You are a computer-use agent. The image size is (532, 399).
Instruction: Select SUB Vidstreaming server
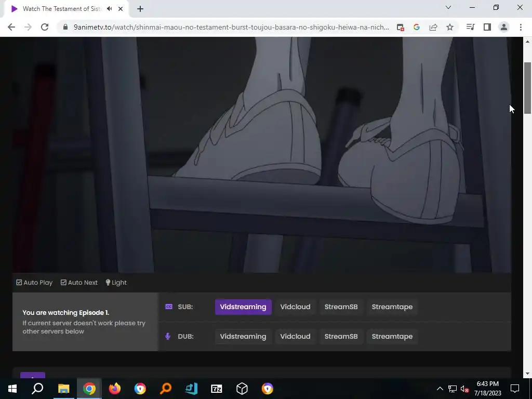point(243,307)
